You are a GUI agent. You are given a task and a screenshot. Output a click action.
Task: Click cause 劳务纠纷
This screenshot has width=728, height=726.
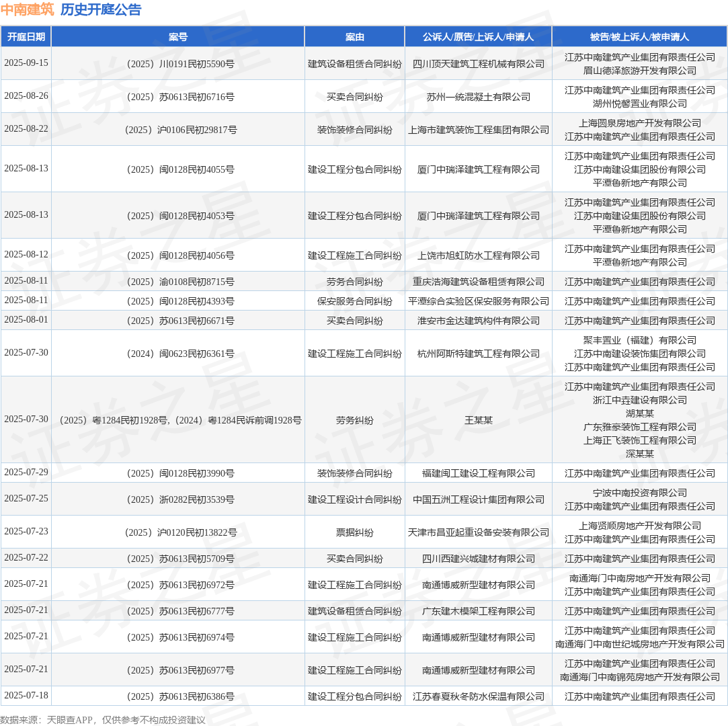coord(355,420)
